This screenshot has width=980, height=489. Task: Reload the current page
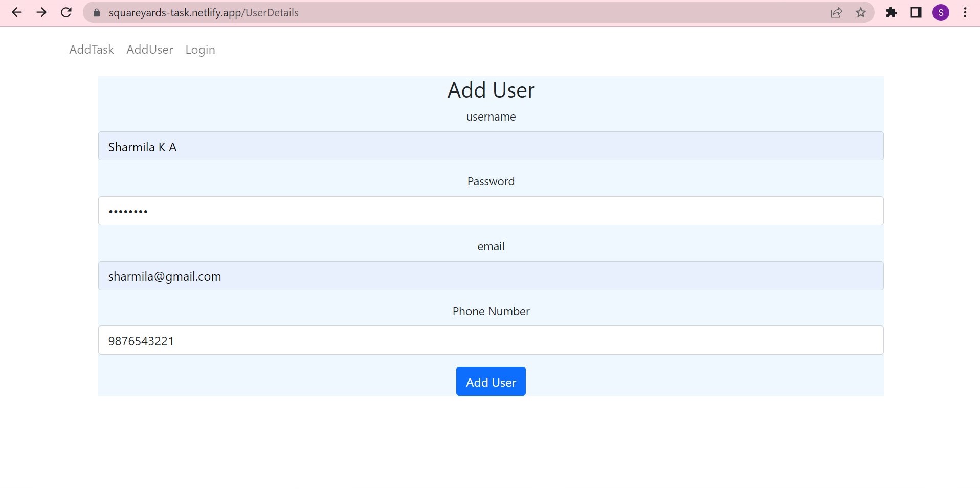click(x=66, y=12)
